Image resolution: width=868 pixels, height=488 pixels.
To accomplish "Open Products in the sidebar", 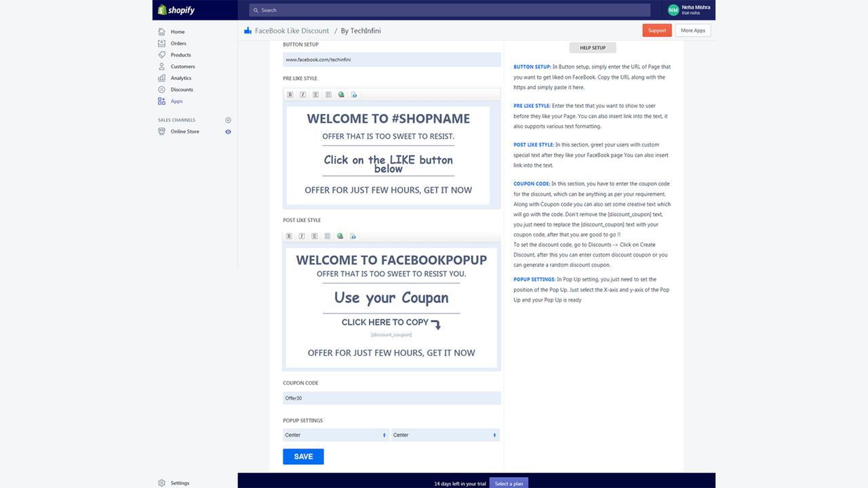I will coord(180,55).
